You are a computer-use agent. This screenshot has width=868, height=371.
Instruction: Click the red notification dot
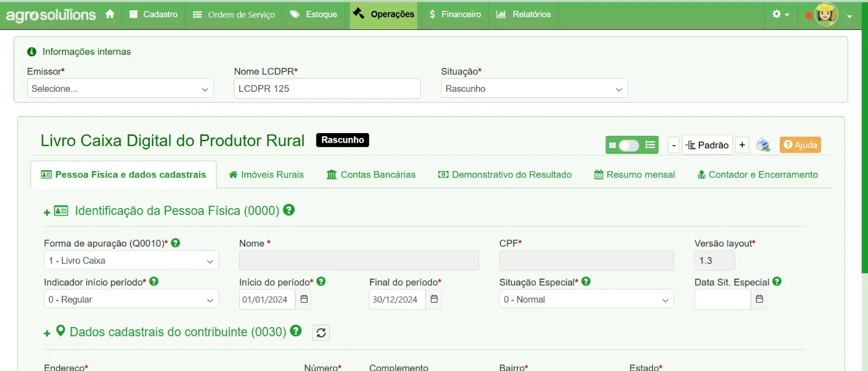pyautogui.click(x=809, y=15)
